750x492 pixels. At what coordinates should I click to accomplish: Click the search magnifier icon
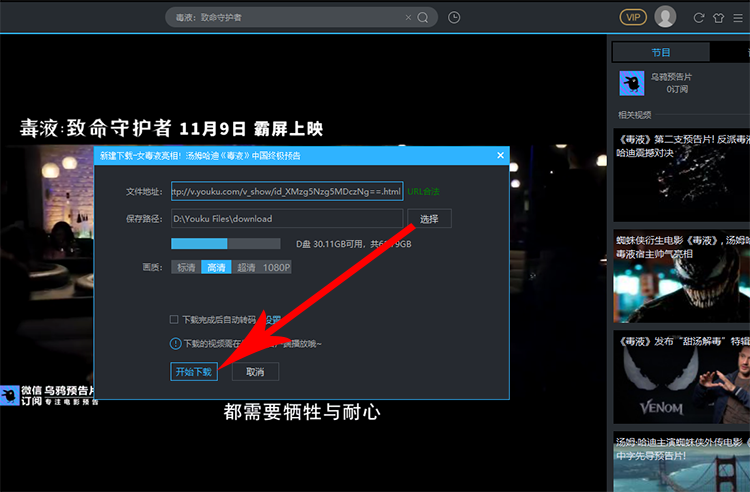point(422,18)
